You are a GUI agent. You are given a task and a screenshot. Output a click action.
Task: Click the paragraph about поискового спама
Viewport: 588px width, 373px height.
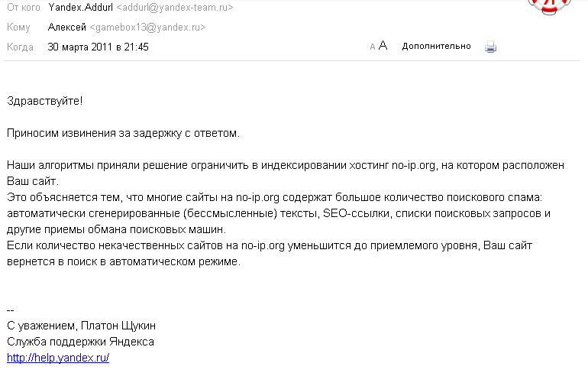tap(279, 213)
